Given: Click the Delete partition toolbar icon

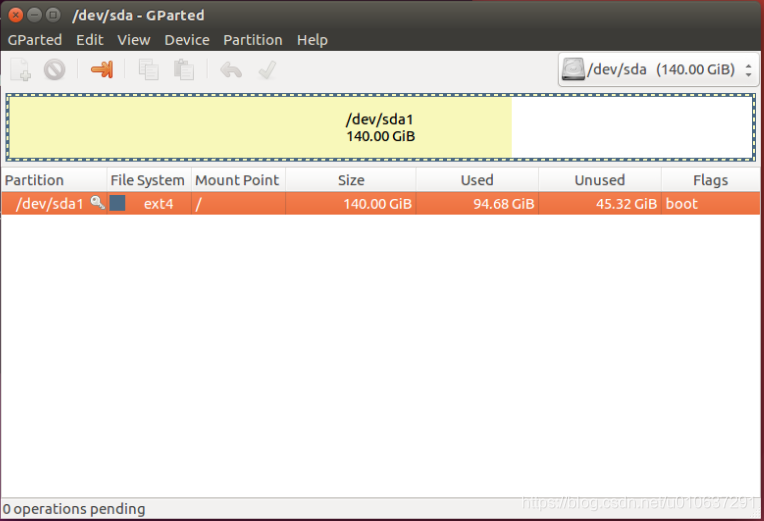Looking at the screenshot, I should [55, 70].
